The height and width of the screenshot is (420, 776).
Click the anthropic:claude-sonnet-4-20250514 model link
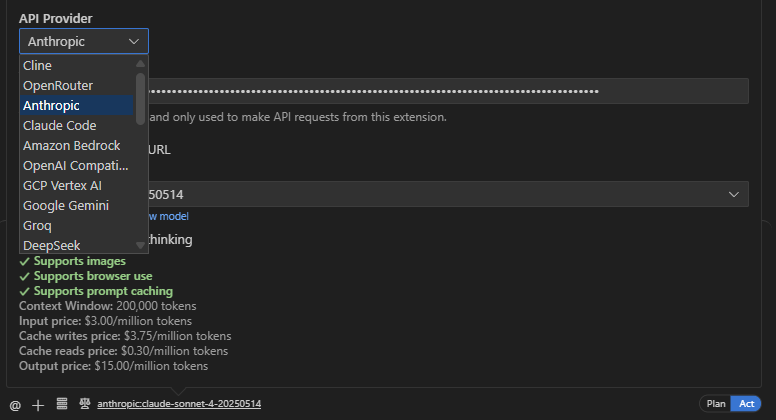(x=179, y=404)
